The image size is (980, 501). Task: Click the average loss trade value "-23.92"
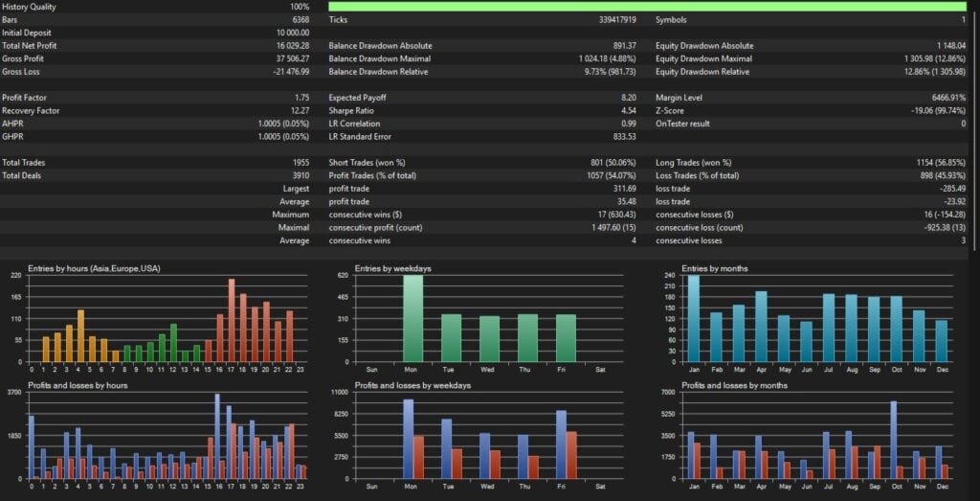click(x=954, y=201)
